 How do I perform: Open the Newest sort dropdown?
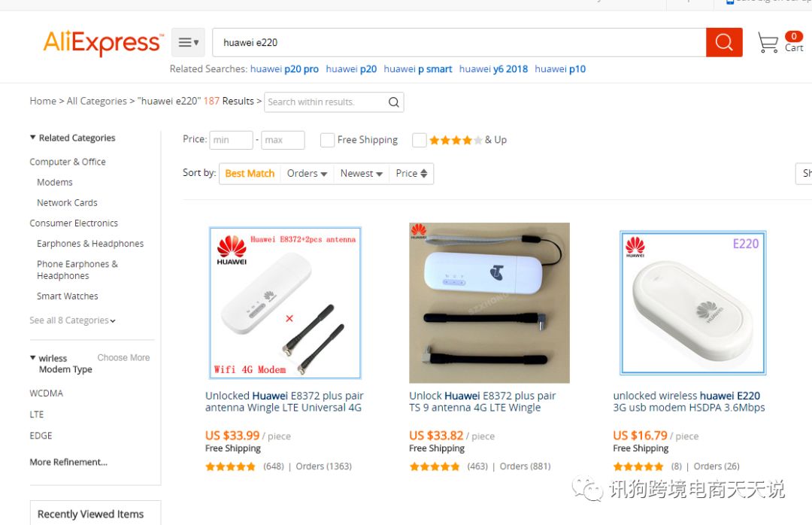[x=362, y=174]
